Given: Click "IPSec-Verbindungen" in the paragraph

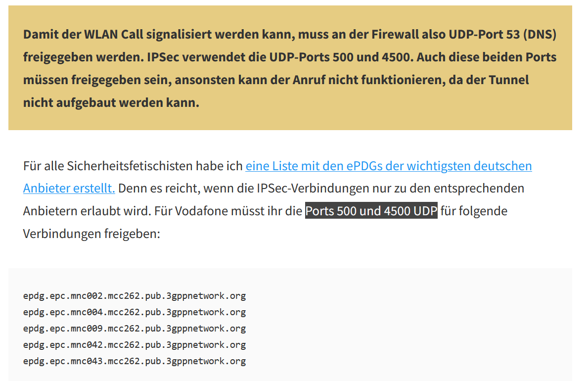Looking at the screenshot, I should tap(313, 188).
